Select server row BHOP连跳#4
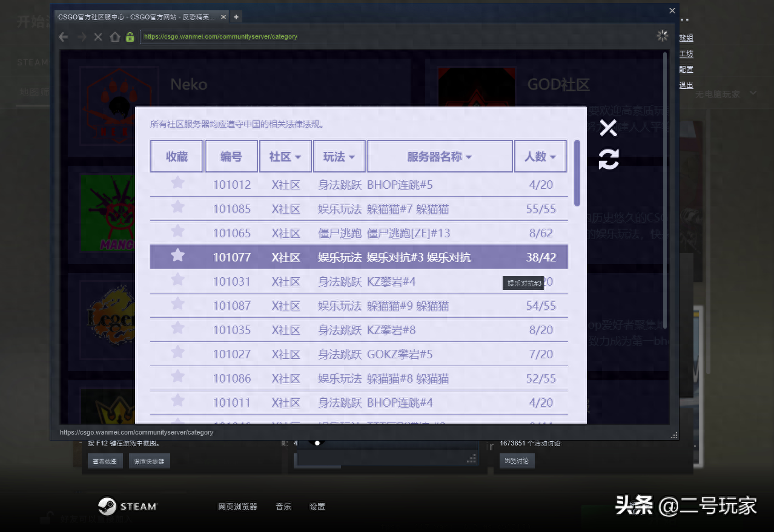Viewport: 774px width, 532px height. pyautogui.click(x=359, y=402)
